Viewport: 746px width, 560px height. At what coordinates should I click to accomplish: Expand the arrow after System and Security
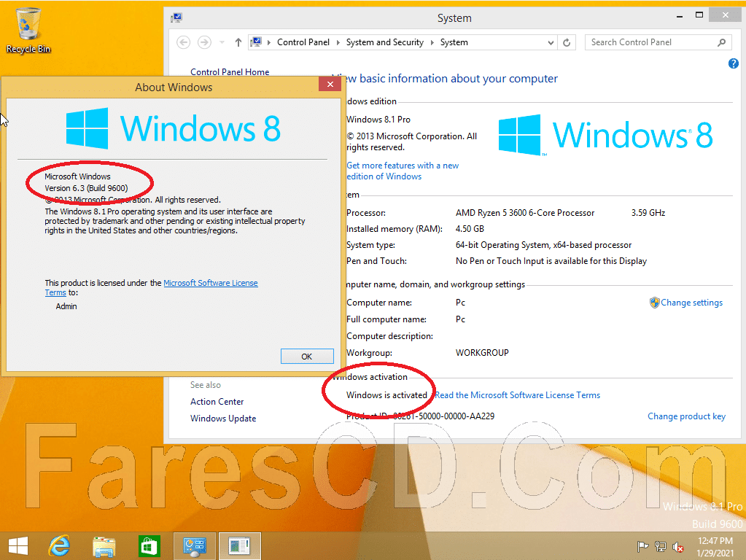(432, 42)
